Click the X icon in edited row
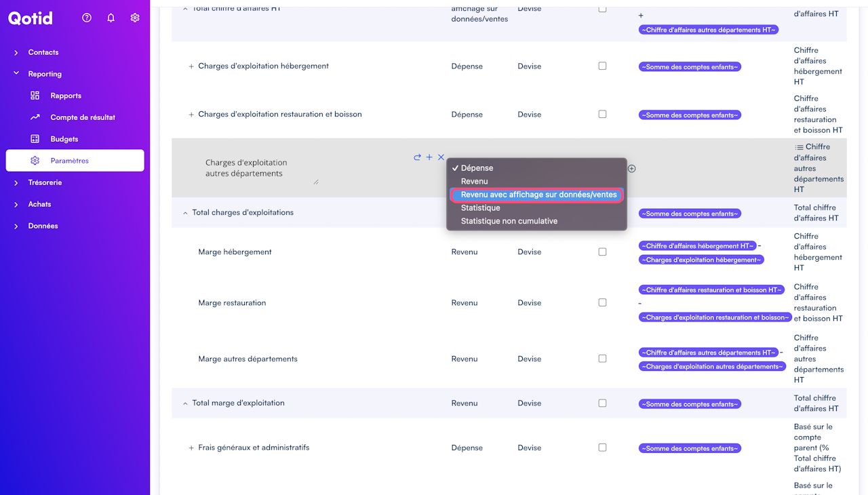Viewport: 868px width, 495px height. click(441, 157)
